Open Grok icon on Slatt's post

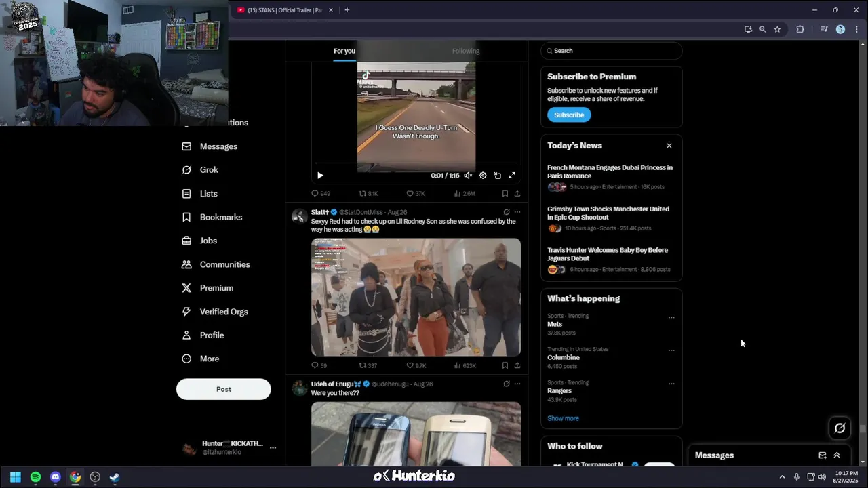(506, 212)
